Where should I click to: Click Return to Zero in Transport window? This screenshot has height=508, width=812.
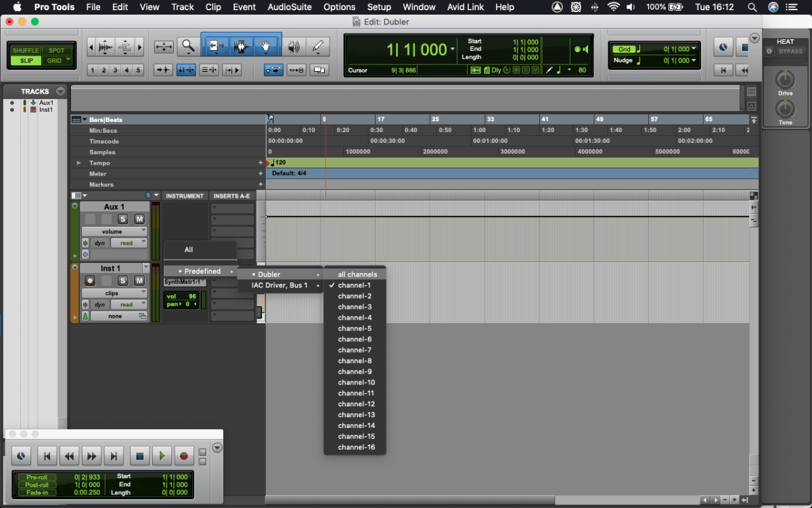(46, 457)
